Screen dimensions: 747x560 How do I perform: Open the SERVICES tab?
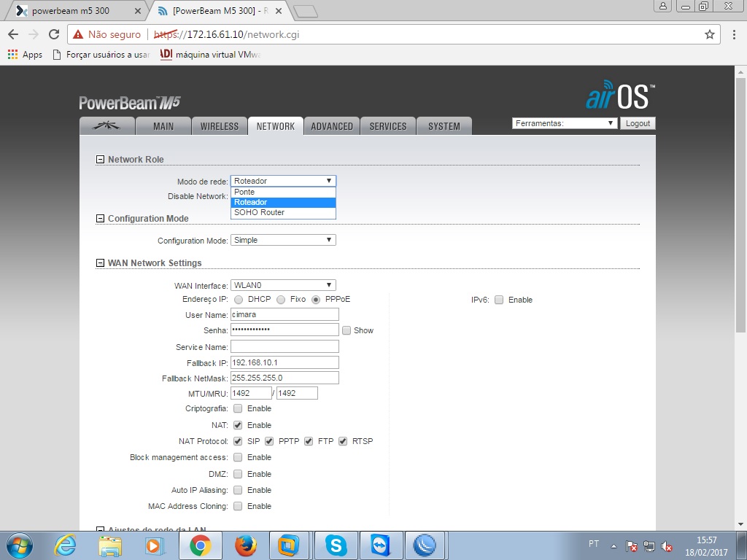click(388, 126)
